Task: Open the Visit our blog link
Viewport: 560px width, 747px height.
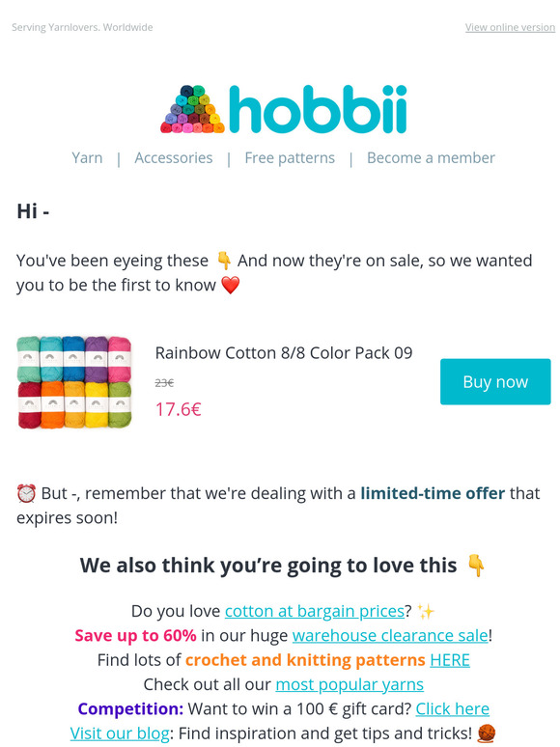Action: [x=120, y=733]
